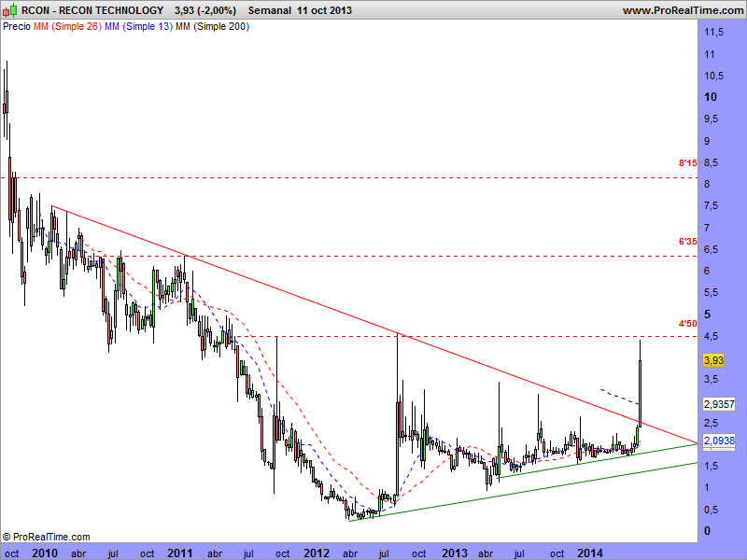Viewport: 747px width, 560px height.
Task: Click the blue 2,0938 moving average tag
Action: click(x=719, y=441)
